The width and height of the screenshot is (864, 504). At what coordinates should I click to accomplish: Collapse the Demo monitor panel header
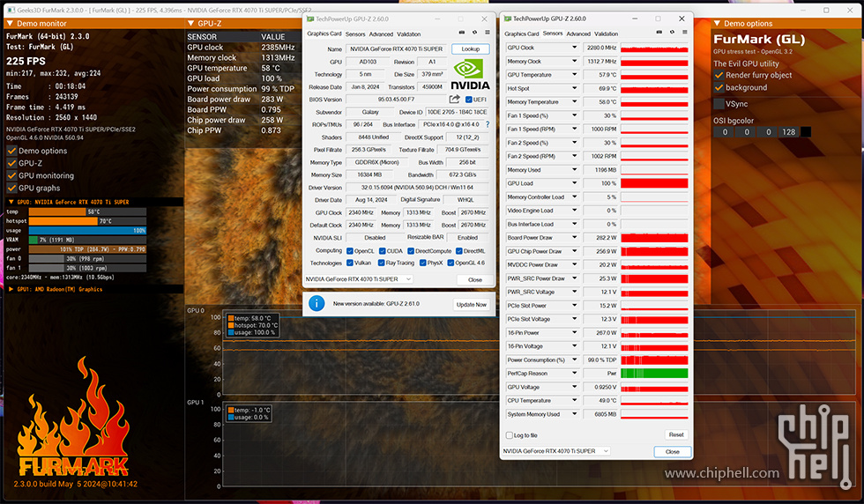coord(10,23)
